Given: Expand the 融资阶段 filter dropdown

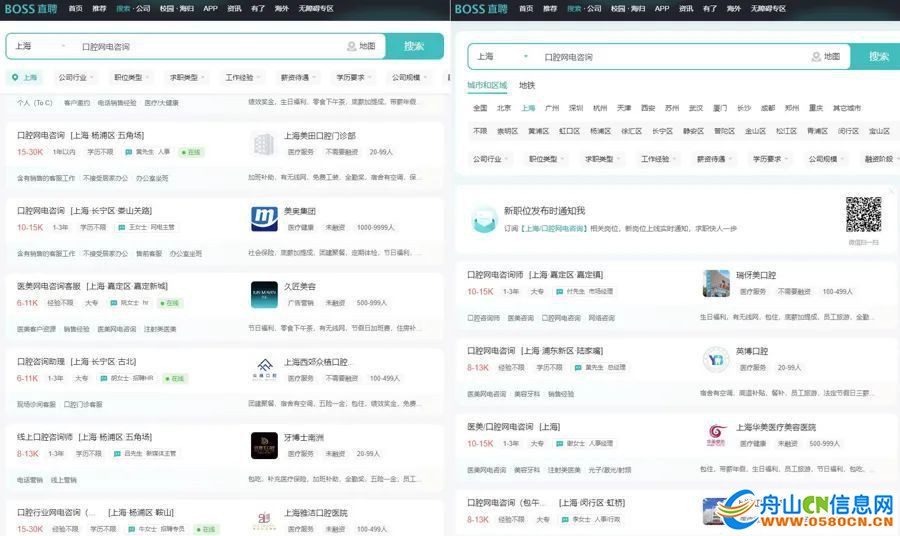Looking at the screenshot, I should pos(882,159).
